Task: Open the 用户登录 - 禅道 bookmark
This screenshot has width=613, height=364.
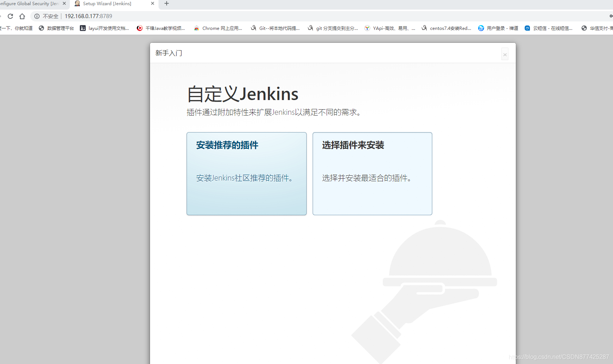Action: click(x=498, y=28)
